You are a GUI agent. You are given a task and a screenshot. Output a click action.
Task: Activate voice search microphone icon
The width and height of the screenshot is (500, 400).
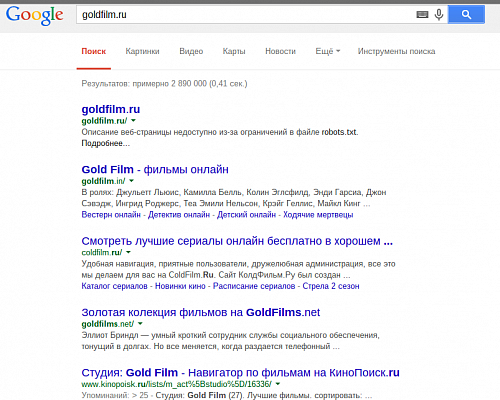439,14
